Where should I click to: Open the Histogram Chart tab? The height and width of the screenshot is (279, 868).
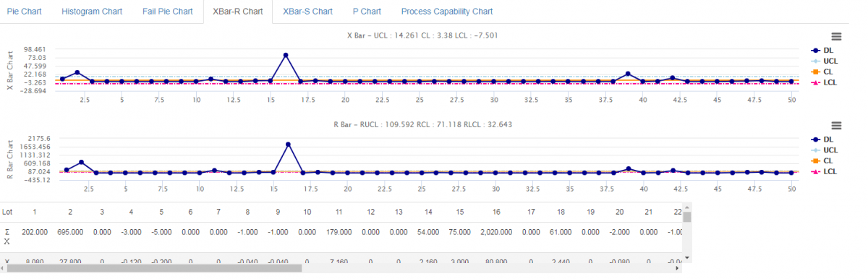[92, 12]
